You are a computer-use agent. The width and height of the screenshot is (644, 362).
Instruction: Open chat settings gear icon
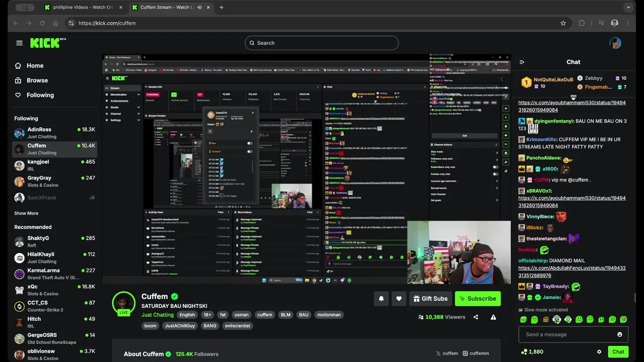[x=599, y=352]
